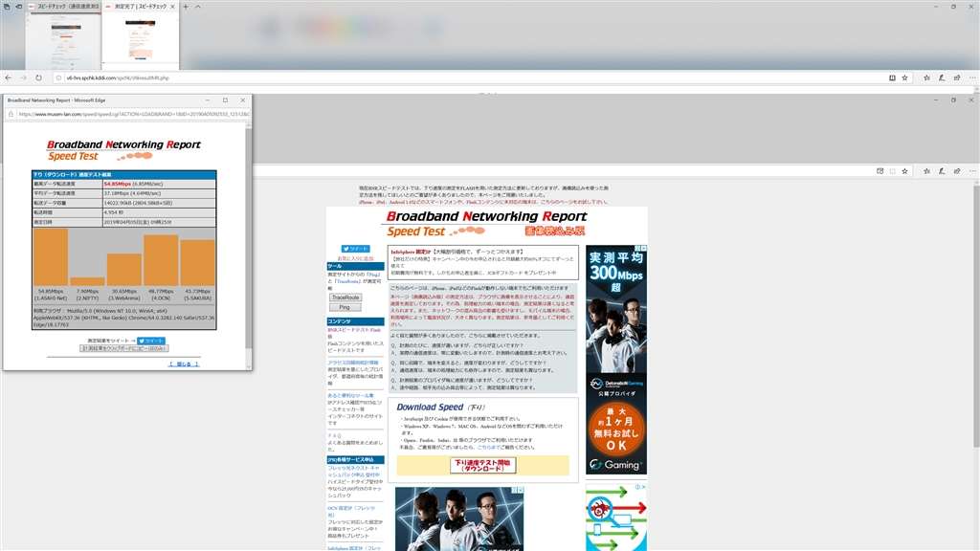
Task: Click the translate icon in second Edge window
Action: coord(880,171)
